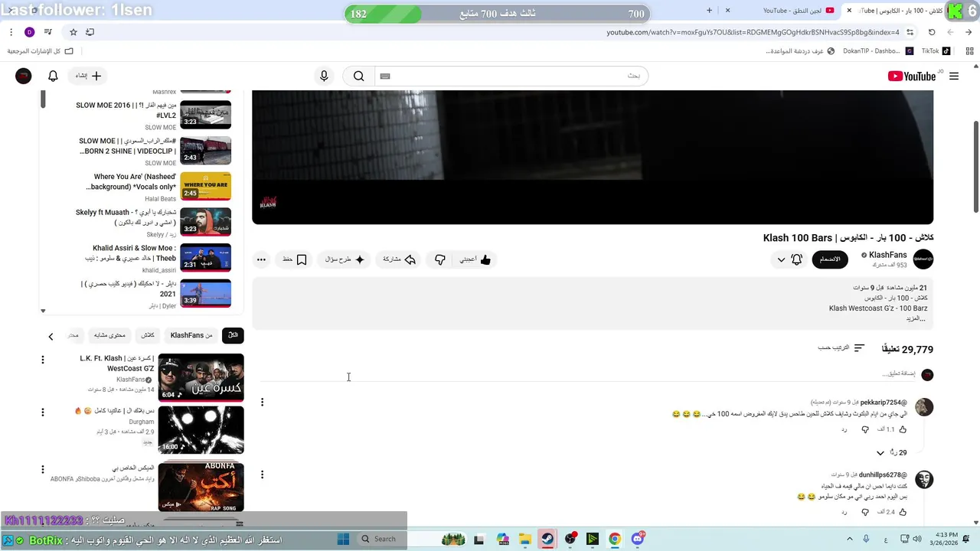The height and width of the screenshot is (551, 980).
Task: Open Discord from the taskbar
Action: coord(638,539)
